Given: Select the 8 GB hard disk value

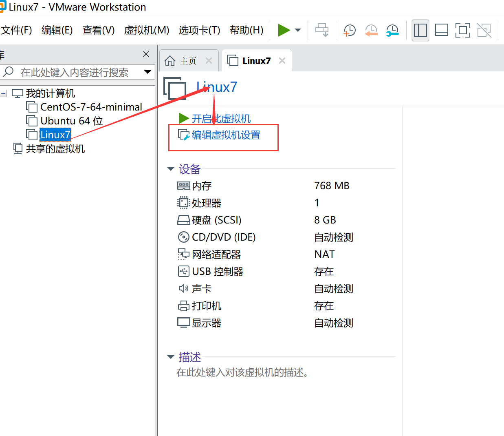Looking at the screenshot, I should [x=325, y=220].
